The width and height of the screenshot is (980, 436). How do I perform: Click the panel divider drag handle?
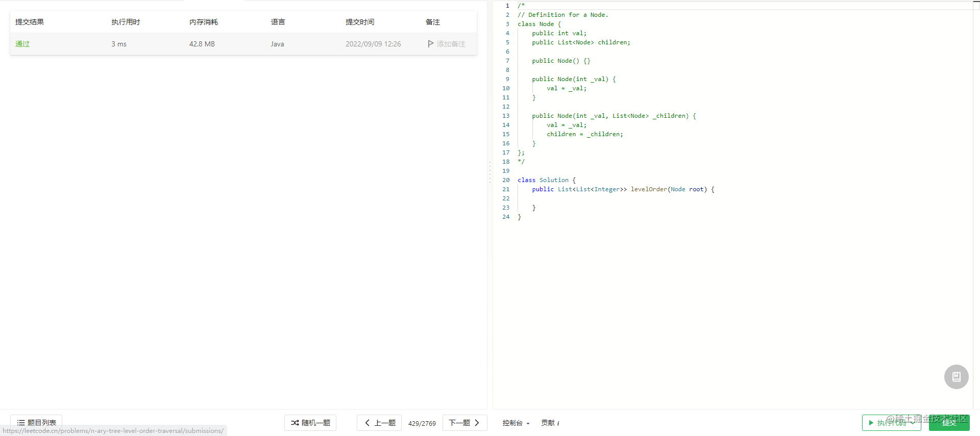[490, 172]
